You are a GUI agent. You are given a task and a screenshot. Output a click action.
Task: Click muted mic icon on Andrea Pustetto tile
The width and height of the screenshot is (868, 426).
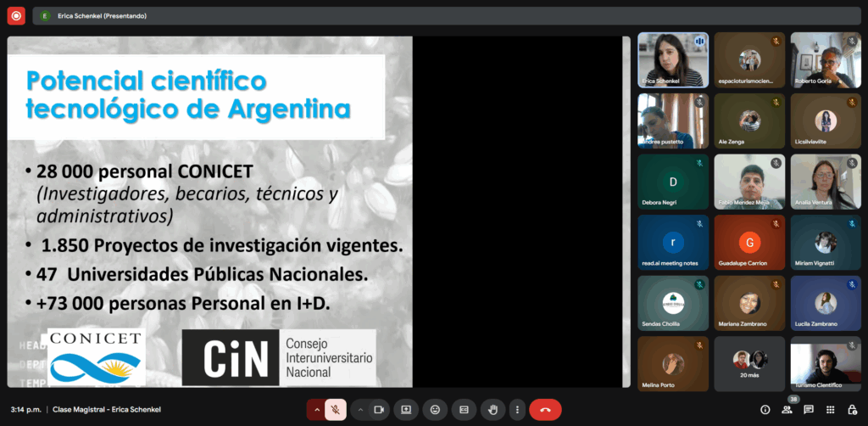(x=699, y=103)
